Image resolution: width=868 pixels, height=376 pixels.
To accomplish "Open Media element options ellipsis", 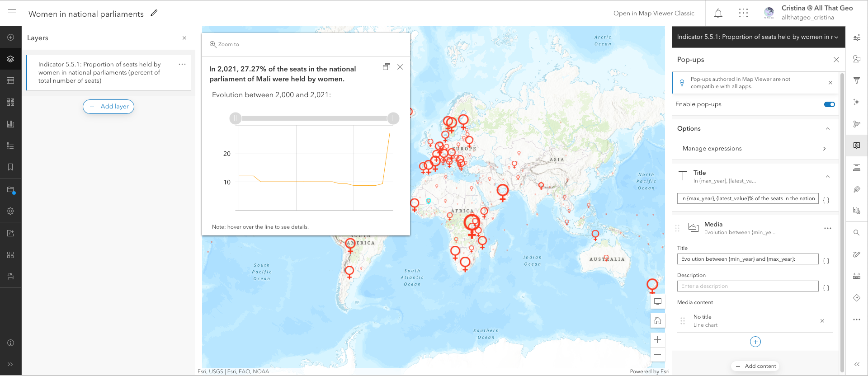I will pos(828,228).
